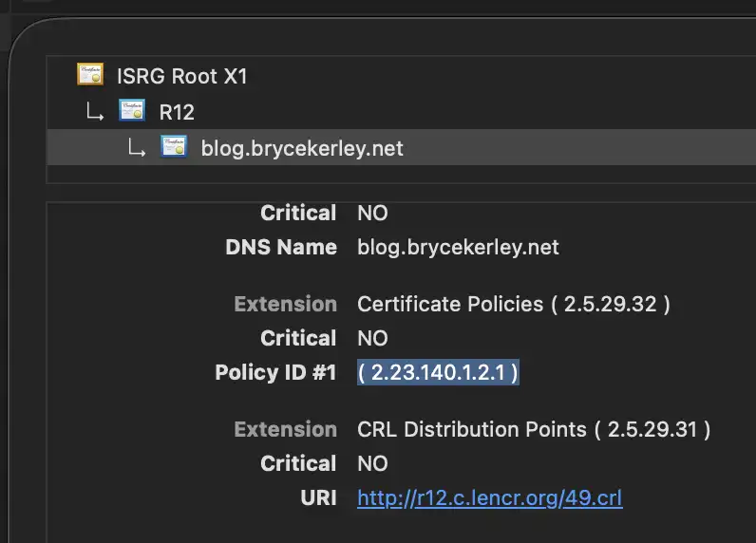
Task: Click the DNS Name field label
Action: pos(281,247)
